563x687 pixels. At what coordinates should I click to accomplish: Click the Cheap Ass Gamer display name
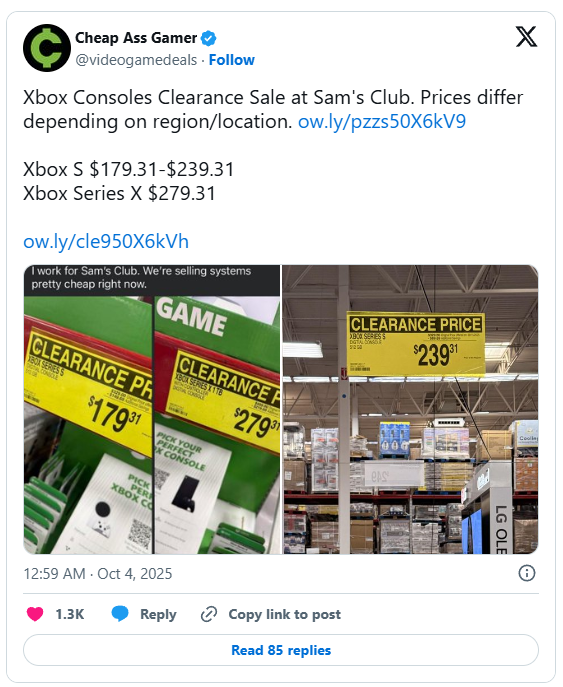coord(136,38)
